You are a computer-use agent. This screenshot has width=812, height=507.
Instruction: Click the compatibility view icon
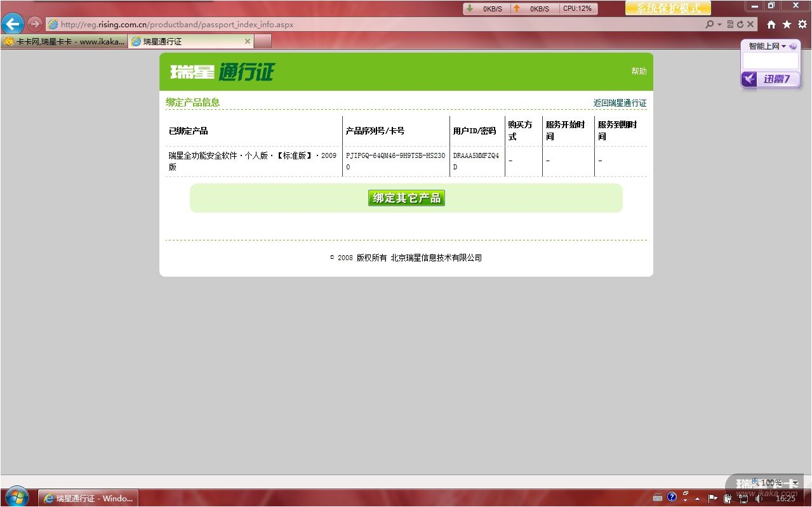730,24
